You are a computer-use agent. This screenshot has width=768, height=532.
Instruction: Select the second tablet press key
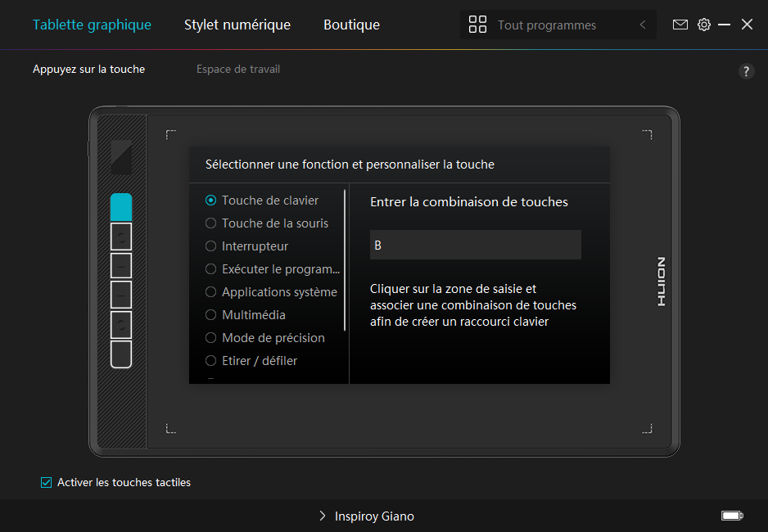[121, 237]
